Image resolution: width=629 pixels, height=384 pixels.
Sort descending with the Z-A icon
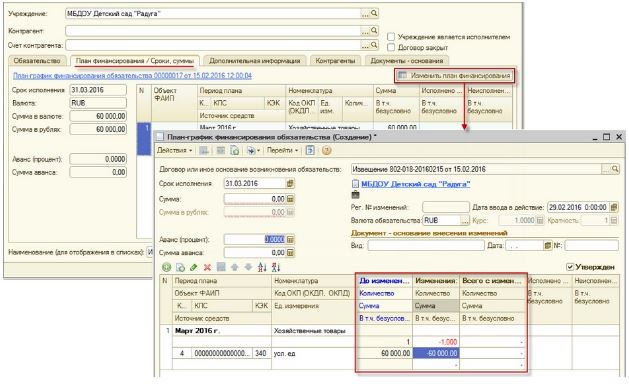[x=276, y=267]
